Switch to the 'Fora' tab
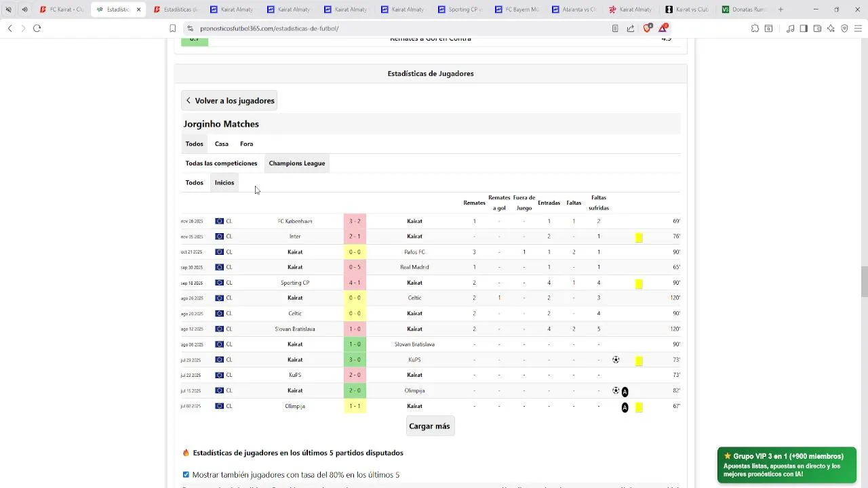This screenshot has height=488, width=868. click(x=247, y=144)
